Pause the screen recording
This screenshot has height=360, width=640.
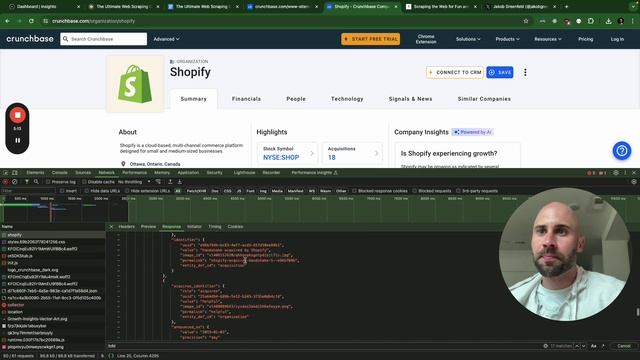(x=18, y=140)
